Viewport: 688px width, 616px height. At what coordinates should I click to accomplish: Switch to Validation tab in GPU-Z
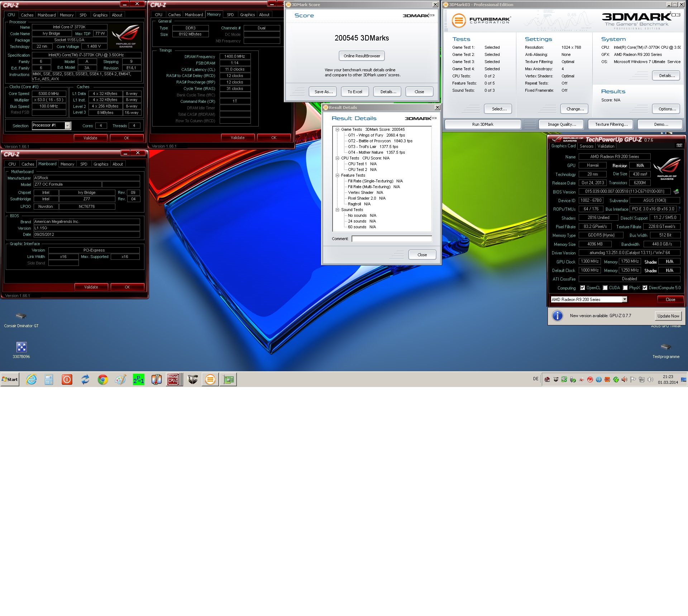point(606,146)
